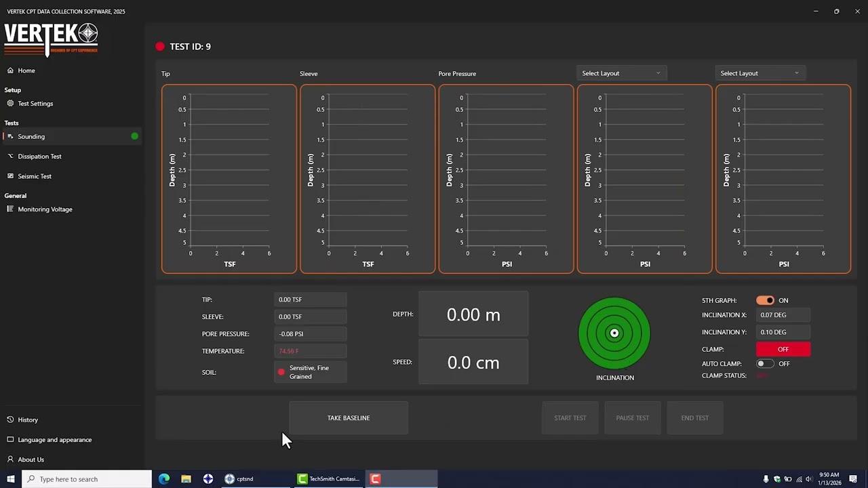Click the Pause Test button

point(633,418)
